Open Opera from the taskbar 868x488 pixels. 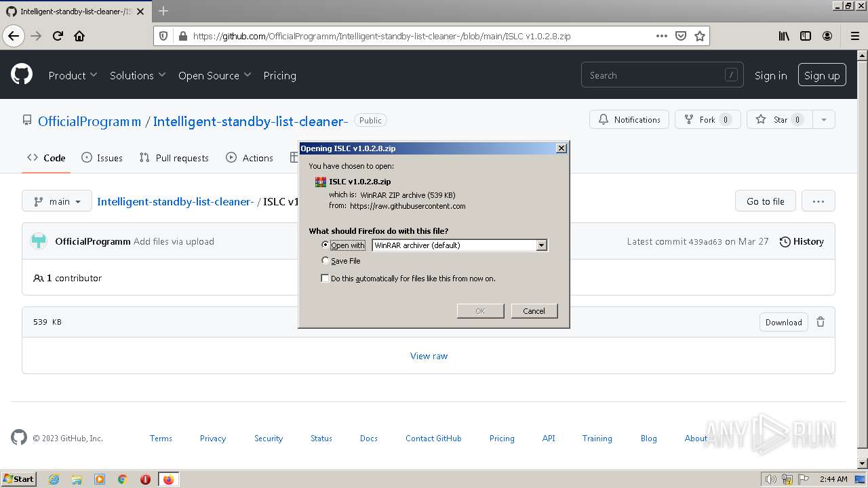(x=145, y=479)
